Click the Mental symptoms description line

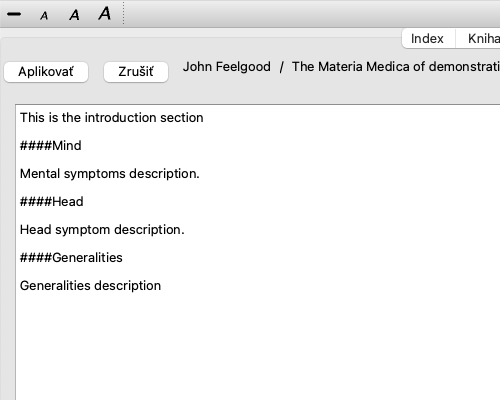110,174
